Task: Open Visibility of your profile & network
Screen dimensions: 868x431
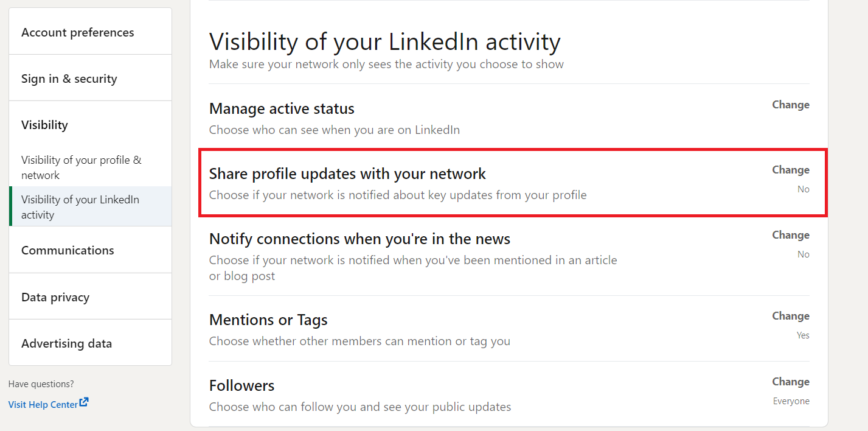Action: (91, 167)
